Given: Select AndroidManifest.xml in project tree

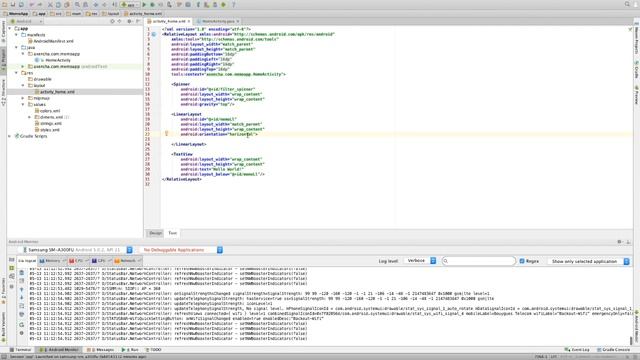Looking at the screenshot, I should 51,41.
